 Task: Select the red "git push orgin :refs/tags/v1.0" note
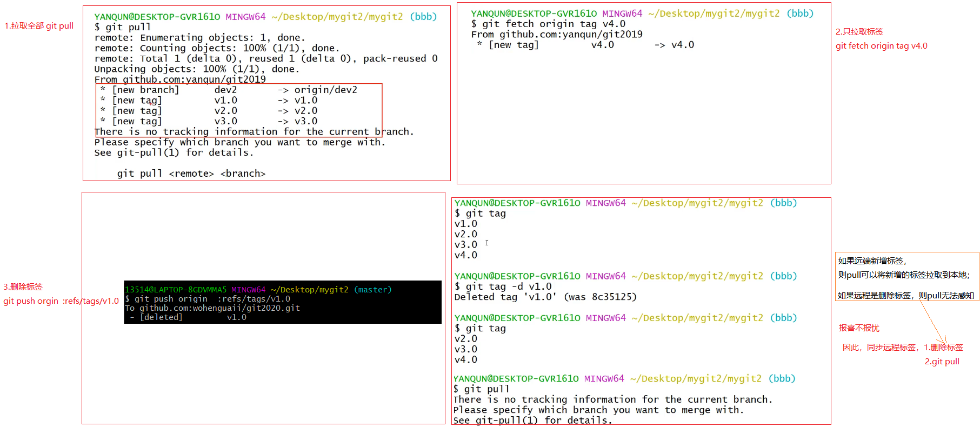click(x=61, y=301)
